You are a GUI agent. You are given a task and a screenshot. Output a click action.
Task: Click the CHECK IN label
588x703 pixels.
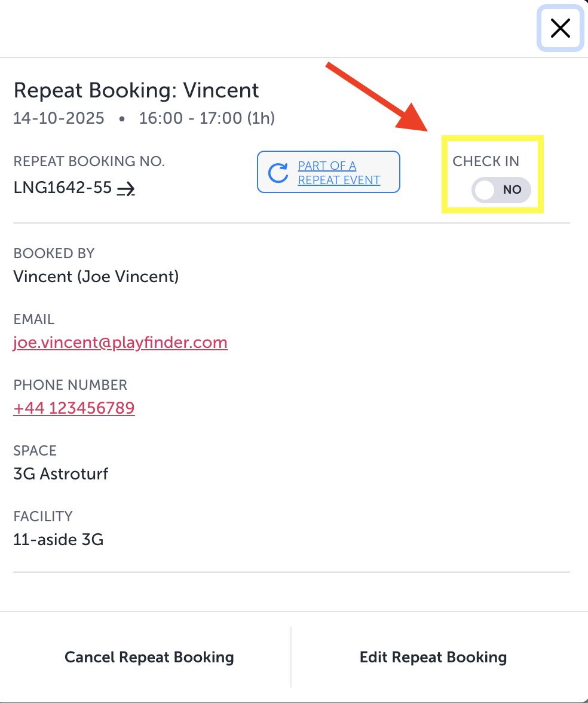coord(486,161)
